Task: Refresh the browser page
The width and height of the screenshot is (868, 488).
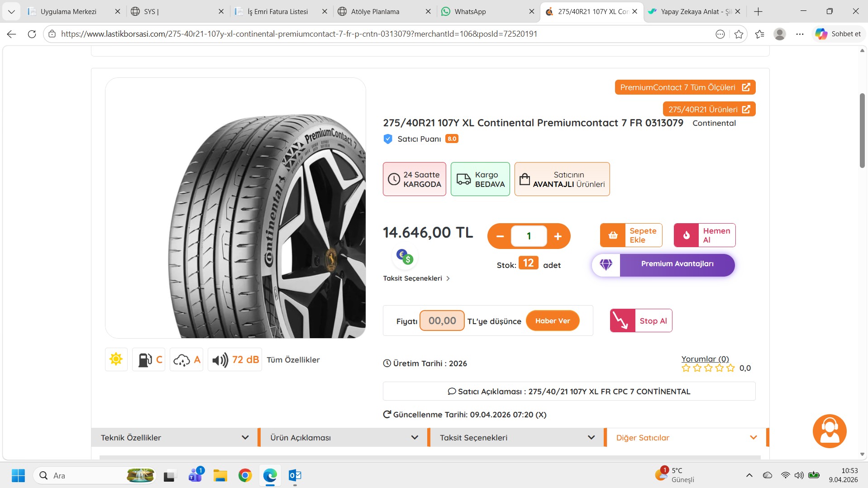Action: tap(32, 34)
